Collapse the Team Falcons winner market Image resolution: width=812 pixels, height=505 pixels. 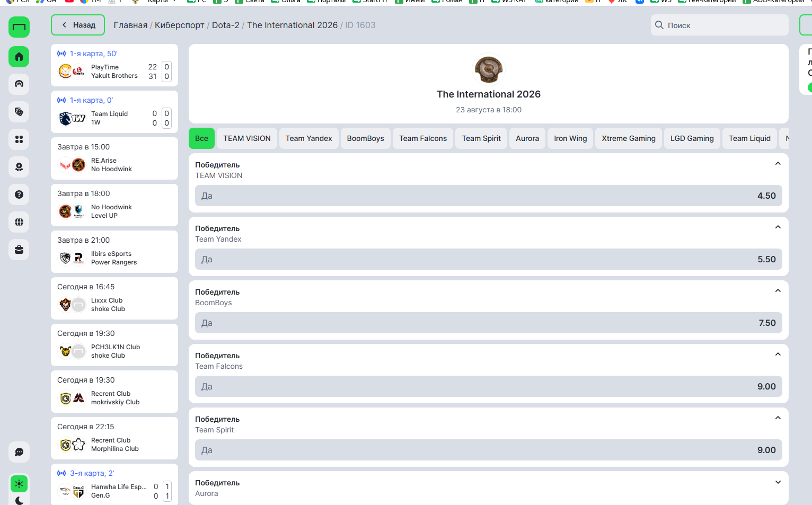778,355
